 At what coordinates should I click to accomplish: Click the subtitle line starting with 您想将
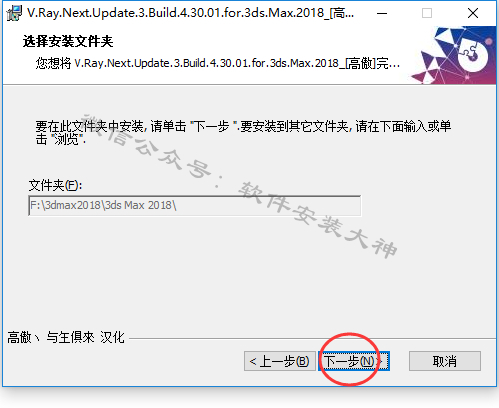(218, 63)
